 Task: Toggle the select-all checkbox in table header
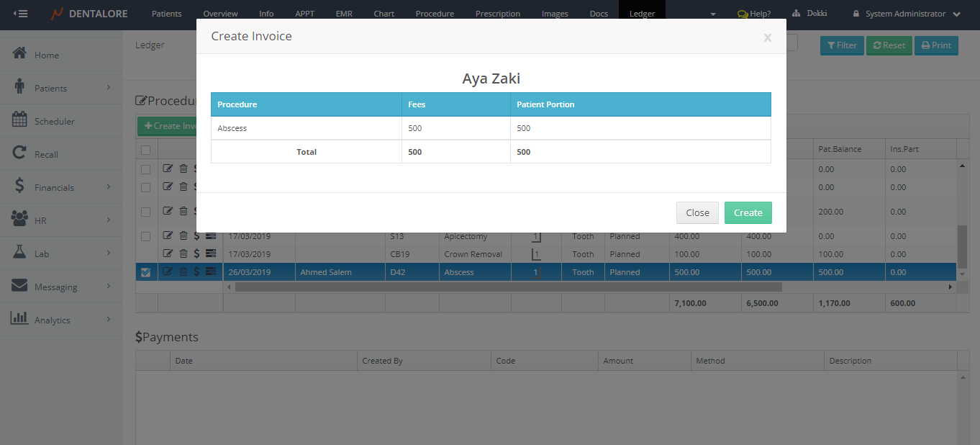[146, 150]
